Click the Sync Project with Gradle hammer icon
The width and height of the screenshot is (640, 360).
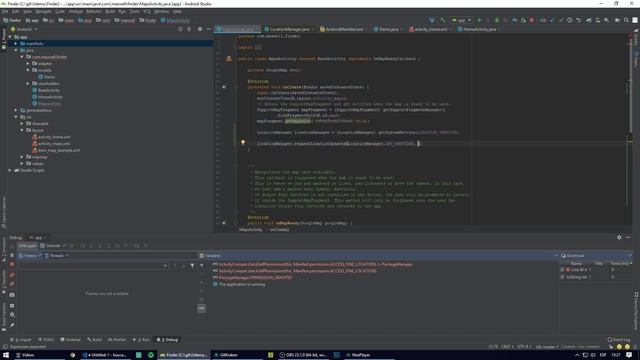pos(442,20)
